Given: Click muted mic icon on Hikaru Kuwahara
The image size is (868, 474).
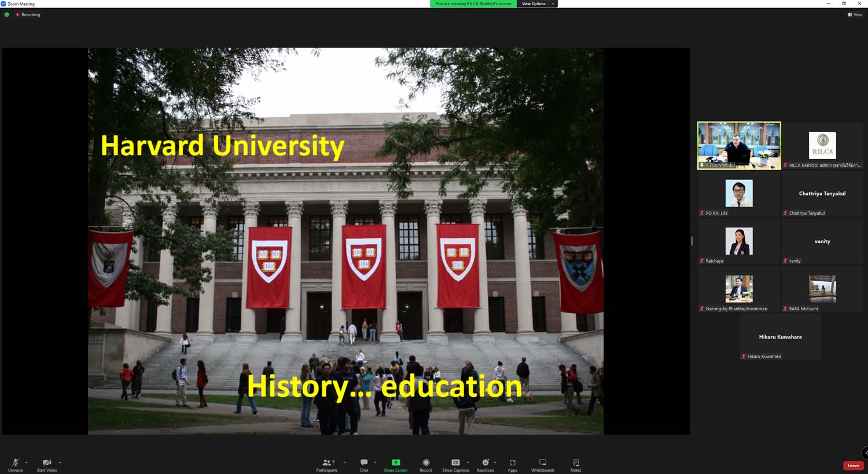Looking at the screenshot, I should (x=744, y=357).
